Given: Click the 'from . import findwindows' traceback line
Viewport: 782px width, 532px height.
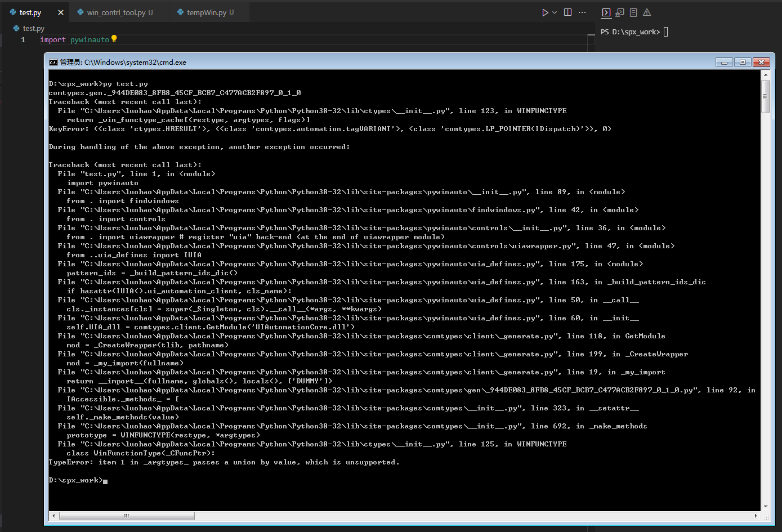Looking at the screenshot, I should tap(123, 201).
